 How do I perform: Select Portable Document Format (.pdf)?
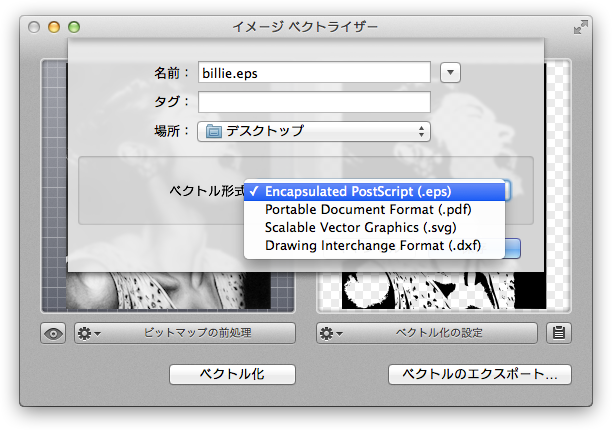(374, 210)
